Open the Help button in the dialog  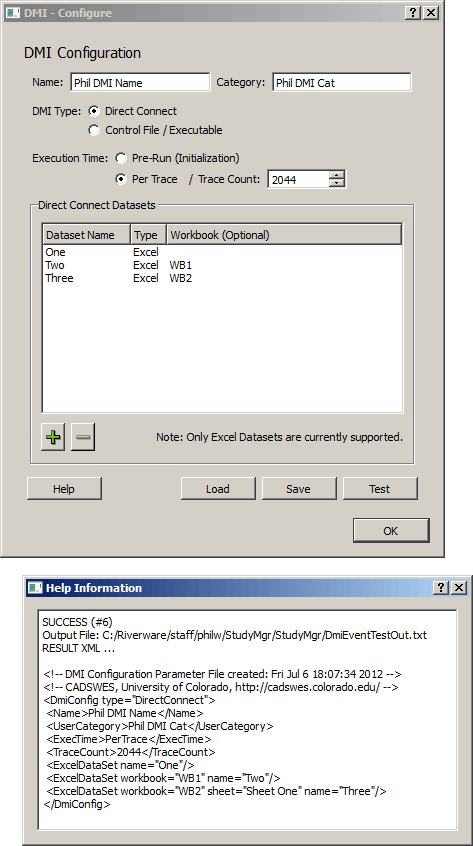coord(64,489)
